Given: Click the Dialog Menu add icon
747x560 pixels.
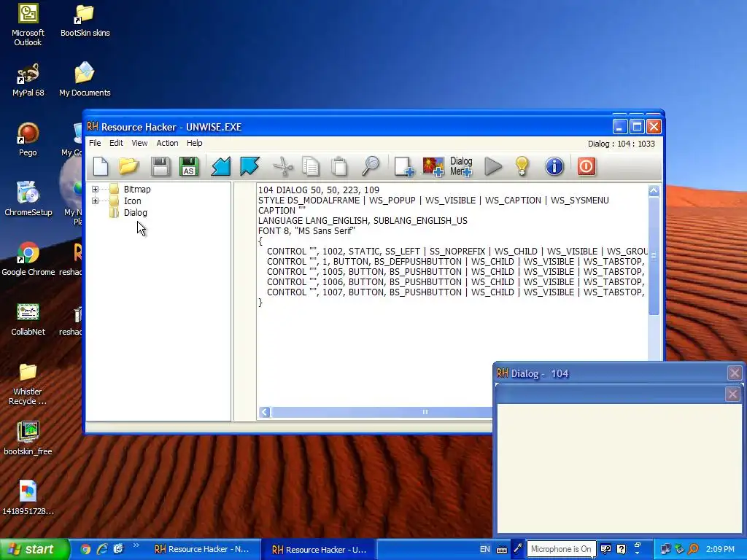Looking at the screenshot, I should click(x=461, y=166).
